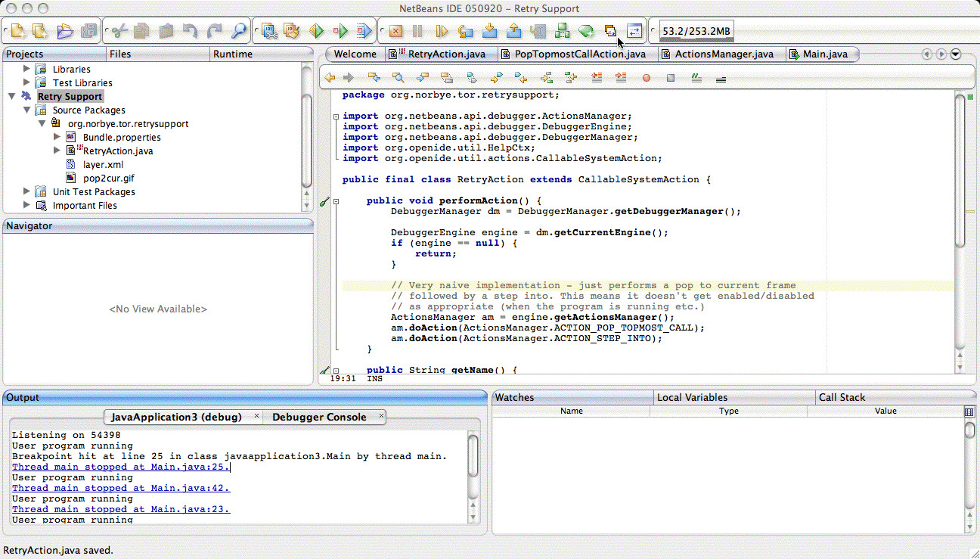980x559 pixels.
Task: Click the Shift Line Right icon
Action: (621, 77)
